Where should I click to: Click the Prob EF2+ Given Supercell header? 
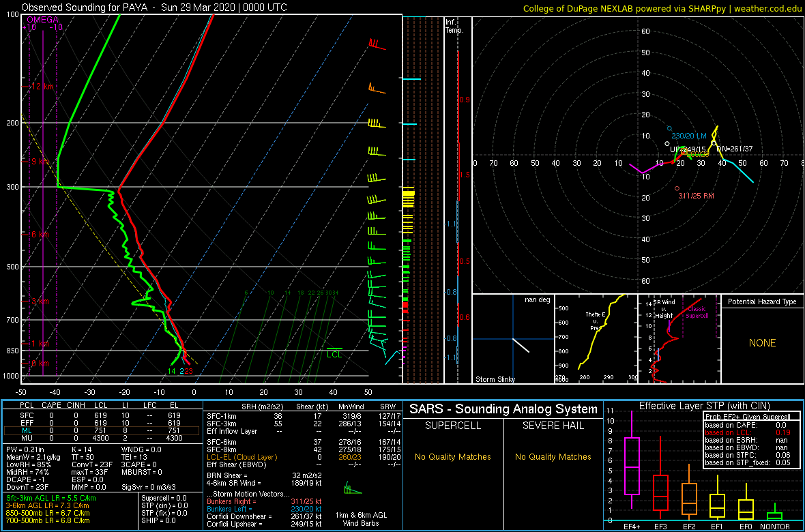click(746, 417)
